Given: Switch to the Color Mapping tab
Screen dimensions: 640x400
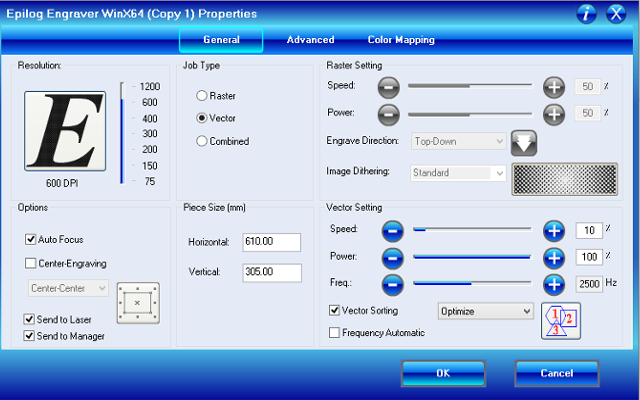Looking at the screenshot, I should click(401, 40).
